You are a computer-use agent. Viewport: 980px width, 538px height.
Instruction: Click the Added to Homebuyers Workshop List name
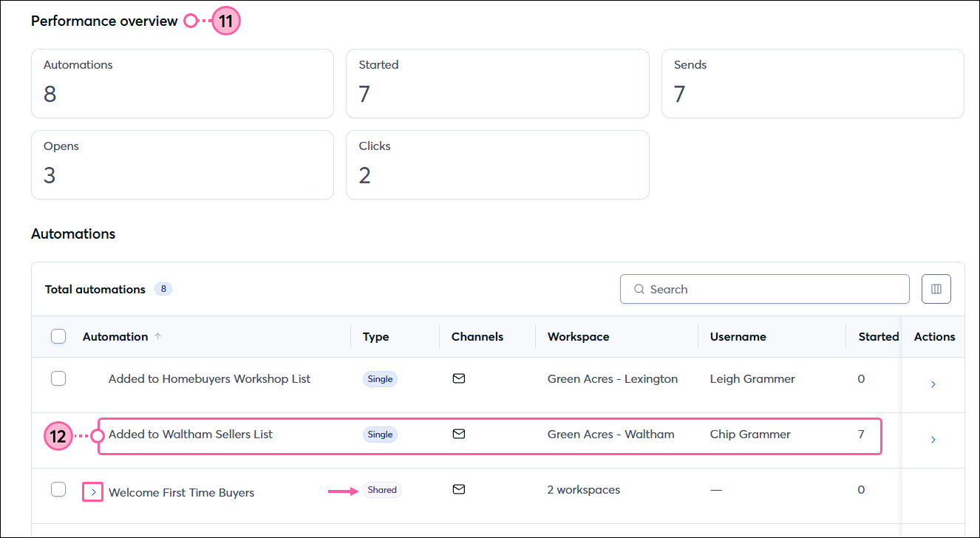(209, 378)
